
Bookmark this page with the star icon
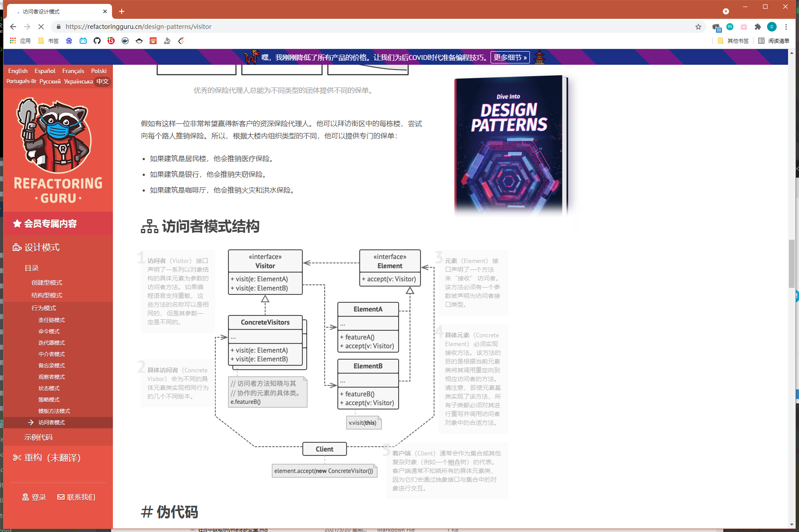[698, 27]
